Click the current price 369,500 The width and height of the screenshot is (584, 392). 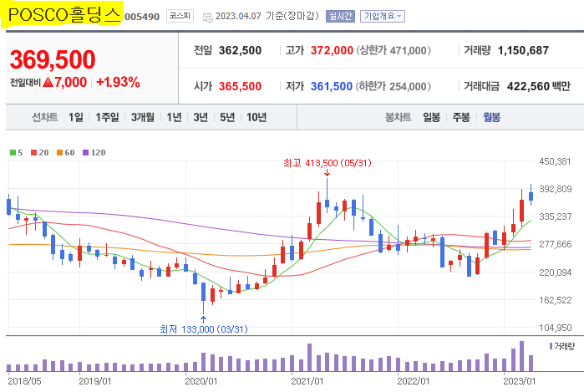click(x=53, y=59)
